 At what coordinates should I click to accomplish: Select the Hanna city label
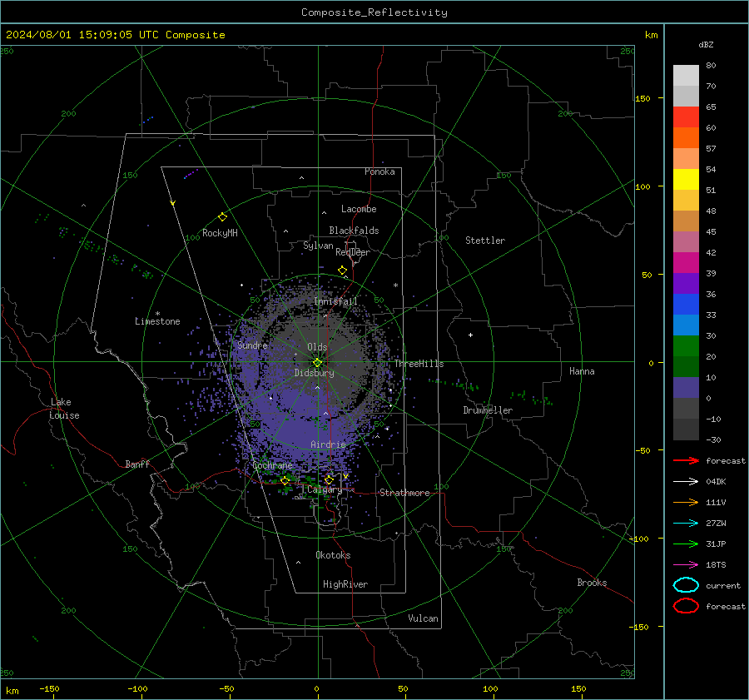pyautogui.click(x=582, y=371)
